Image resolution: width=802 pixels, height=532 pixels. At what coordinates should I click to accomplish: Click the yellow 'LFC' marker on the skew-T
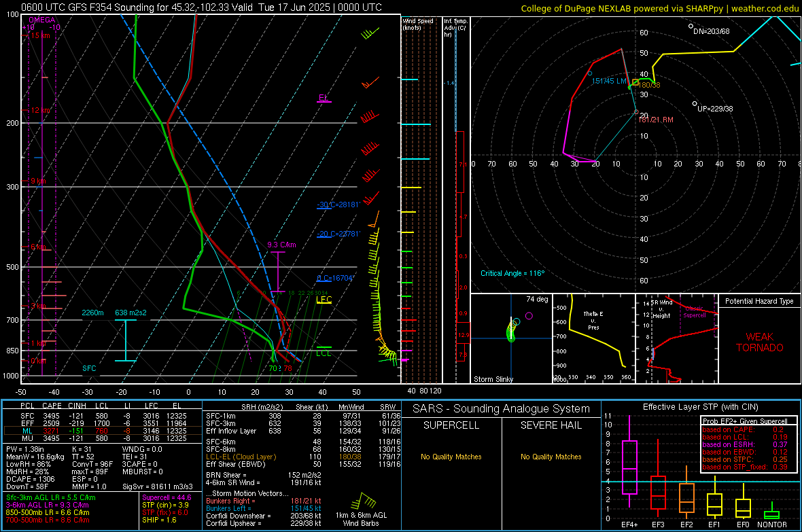click(324, 299)
